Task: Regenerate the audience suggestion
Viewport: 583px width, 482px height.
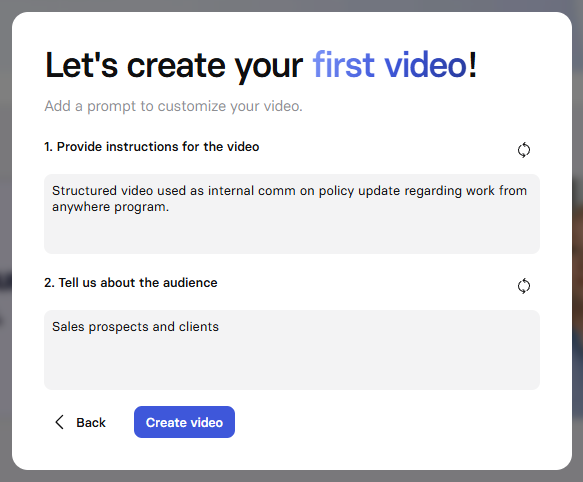Action: (524, 286)
